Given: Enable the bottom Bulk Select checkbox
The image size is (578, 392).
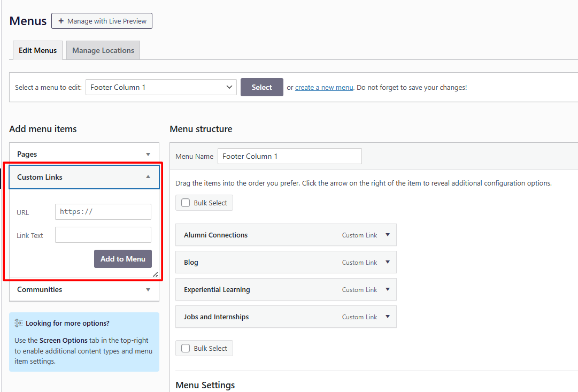Looking at the screenshot, I should [186, 348].
